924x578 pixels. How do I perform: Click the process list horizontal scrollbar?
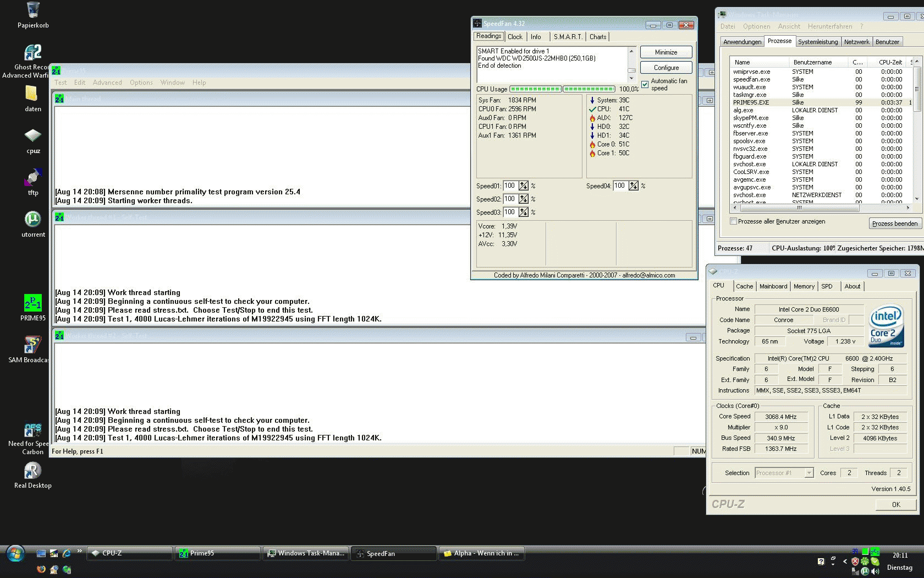[821, 208]
